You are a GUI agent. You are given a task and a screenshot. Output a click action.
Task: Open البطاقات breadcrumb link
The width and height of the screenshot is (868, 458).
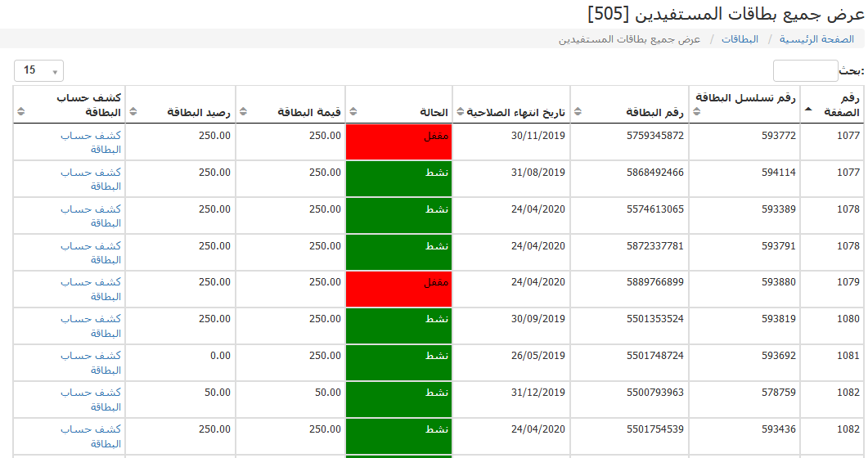click(740, 39)
